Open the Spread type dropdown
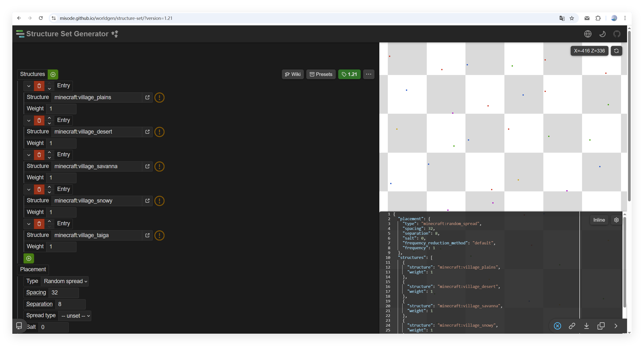Image resolution: width=644 pixels, height=346 pixels. tap(75, 316)
